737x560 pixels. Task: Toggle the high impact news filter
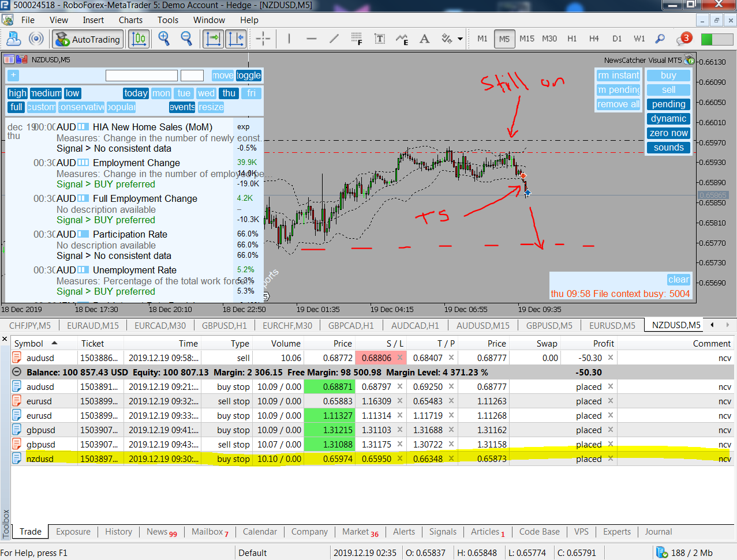[x=17, y=93]
